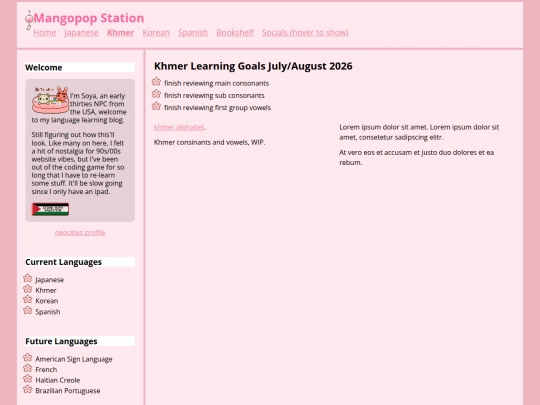
Task: Click 'Brazilian Portuguese' list entry
Action: point(68,391)
